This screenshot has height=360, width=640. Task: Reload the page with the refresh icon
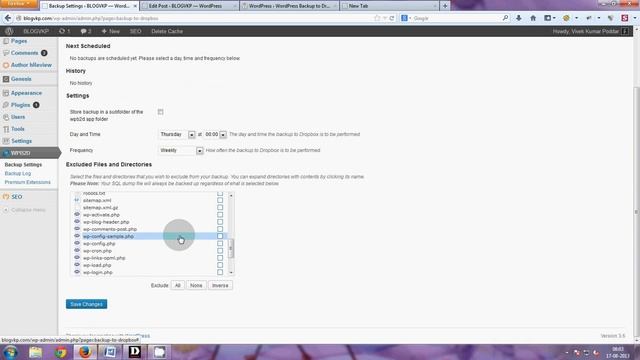(392, 18)
